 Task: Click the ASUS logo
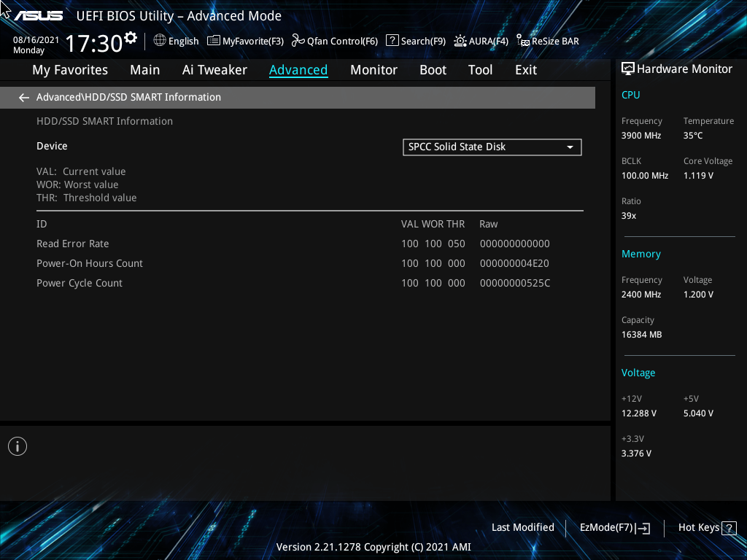[x=39, y=16]
